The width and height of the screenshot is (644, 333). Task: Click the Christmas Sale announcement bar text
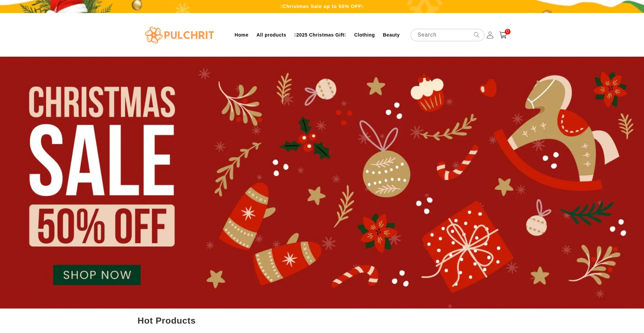[322, 6]
